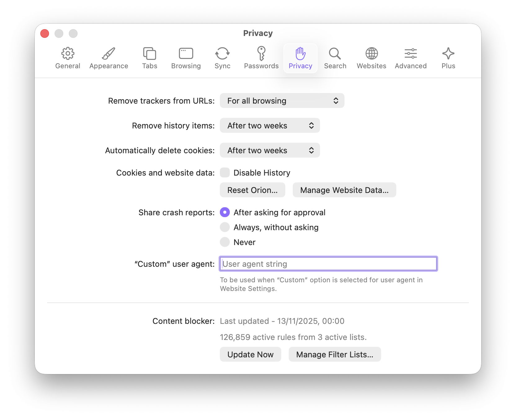Open General settings gear icon
This screenshot has width=516, height=420.
point(68,54)
